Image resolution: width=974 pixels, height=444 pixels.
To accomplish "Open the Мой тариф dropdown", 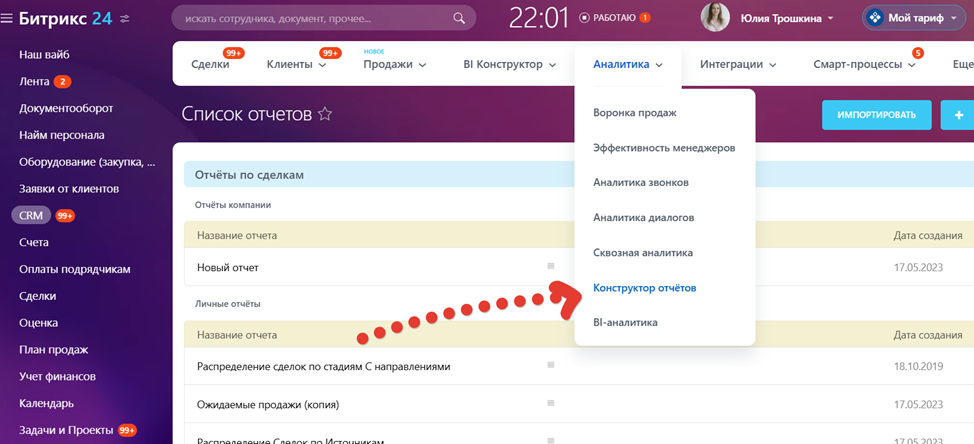I will tap(914, 18).
